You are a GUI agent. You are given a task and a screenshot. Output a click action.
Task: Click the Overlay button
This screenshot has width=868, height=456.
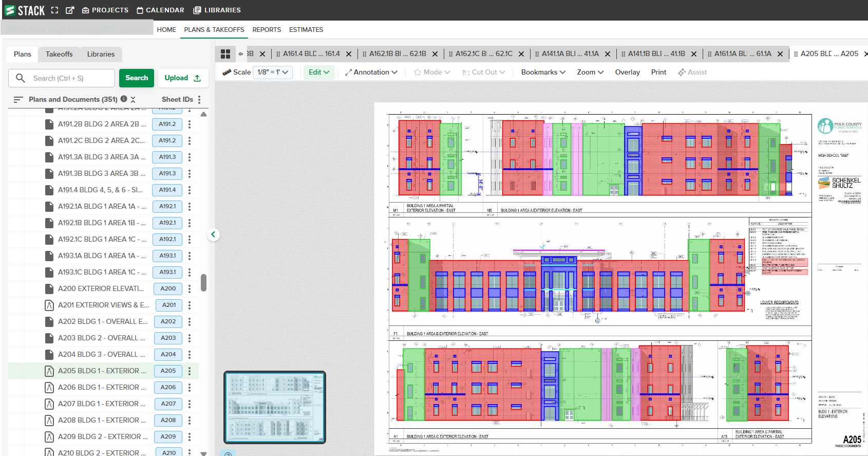[628, 72]
